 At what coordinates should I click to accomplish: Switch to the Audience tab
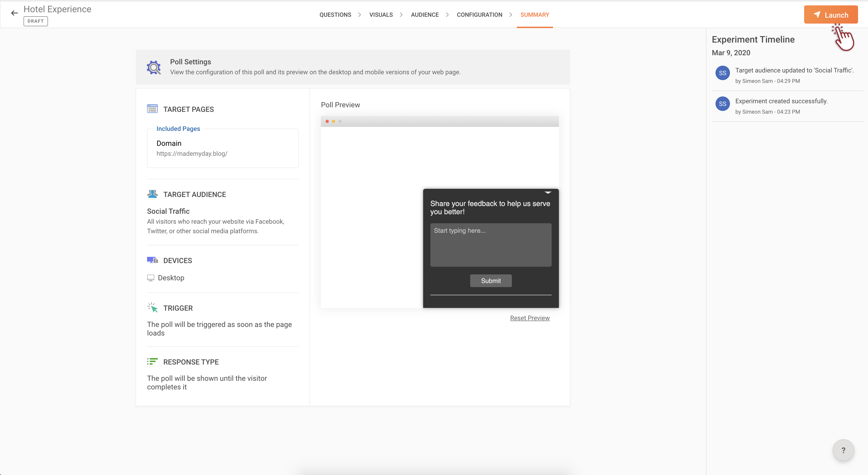(x=424, y=15)
